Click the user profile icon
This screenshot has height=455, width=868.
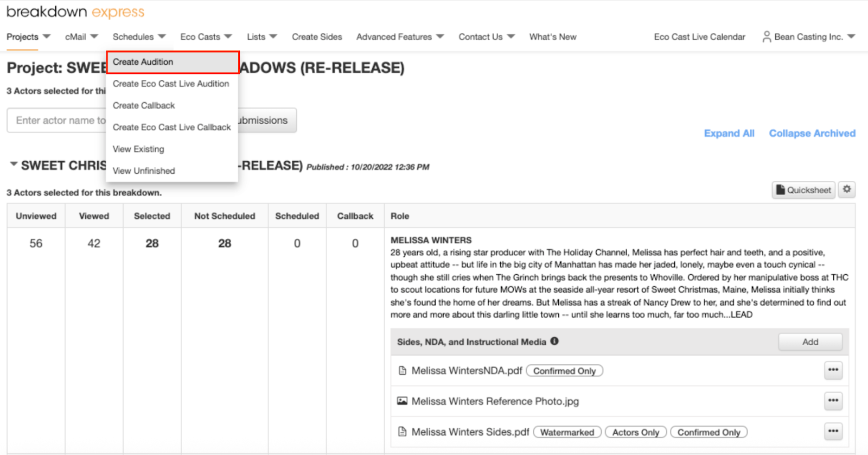click(x=767, y=36)
